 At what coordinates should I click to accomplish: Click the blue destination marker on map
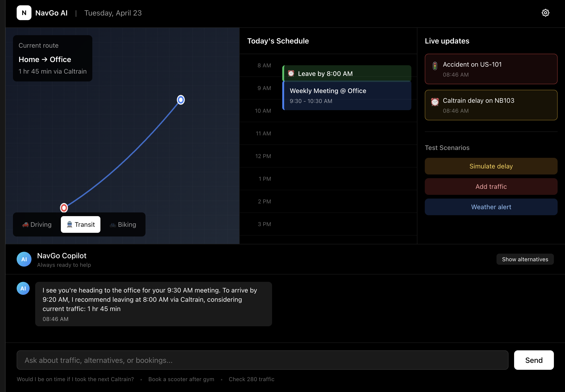pos(181,100)
